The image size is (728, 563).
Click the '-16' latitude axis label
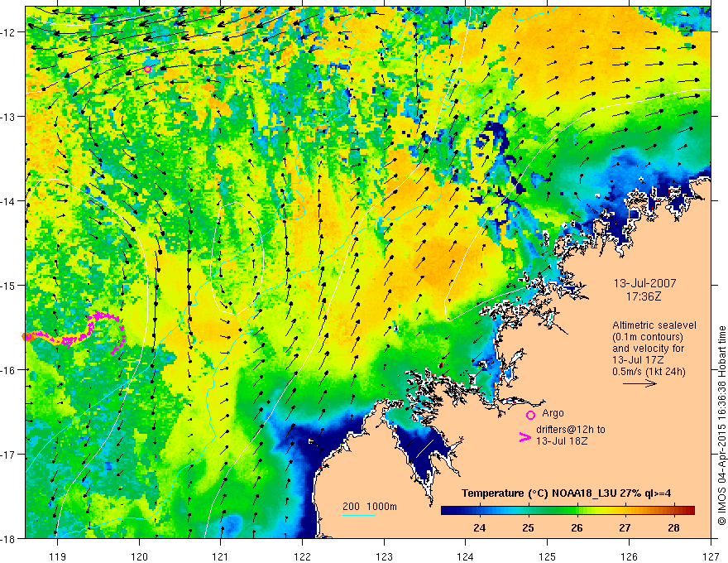coord(9,370)
